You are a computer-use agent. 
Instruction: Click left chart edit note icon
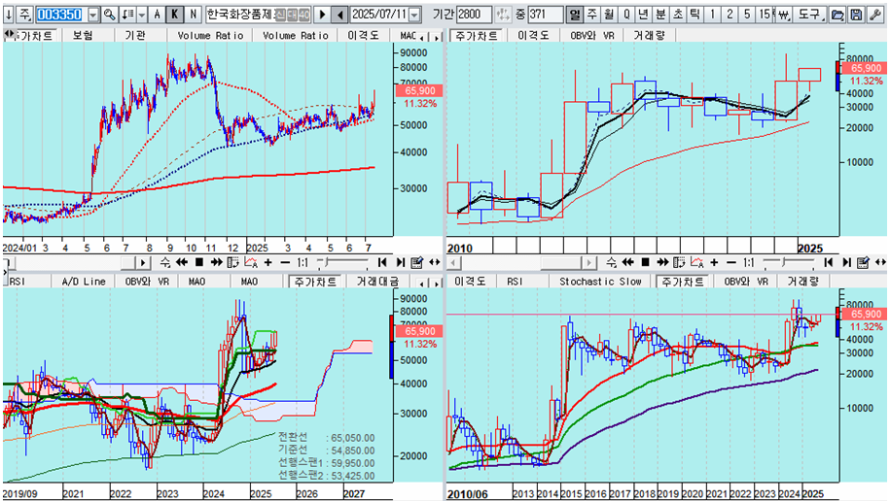coord(417,262)
